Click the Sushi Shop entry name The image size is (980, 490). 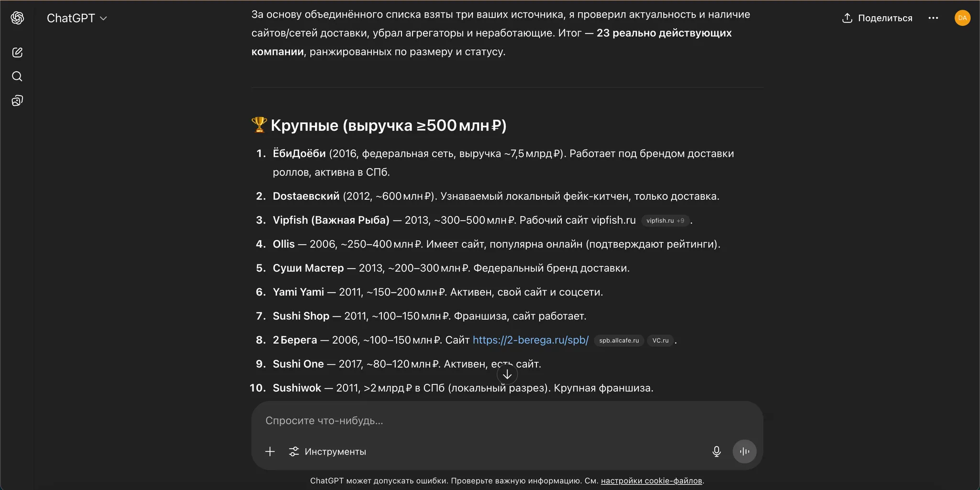(x=301, y=316)
